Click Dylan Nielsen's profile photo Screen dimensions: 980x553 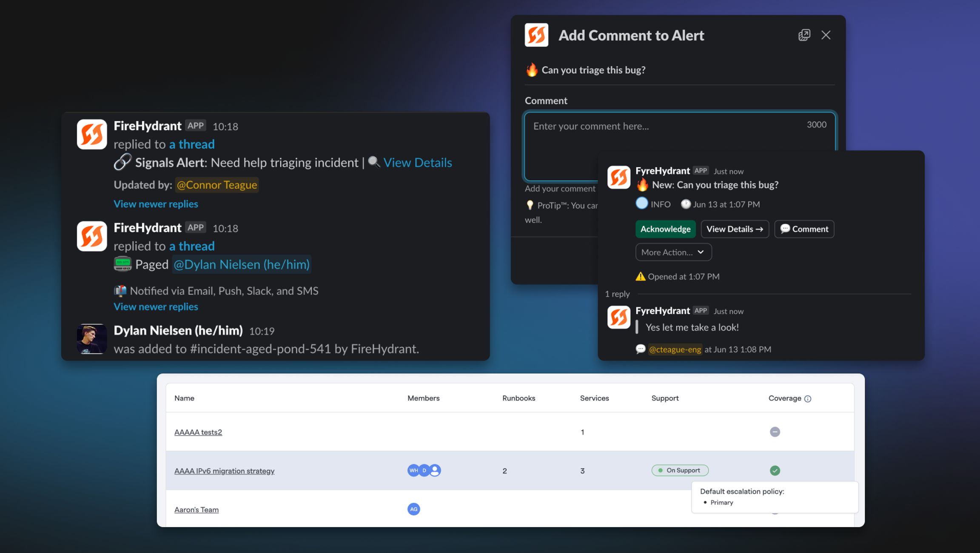[91, 339]
